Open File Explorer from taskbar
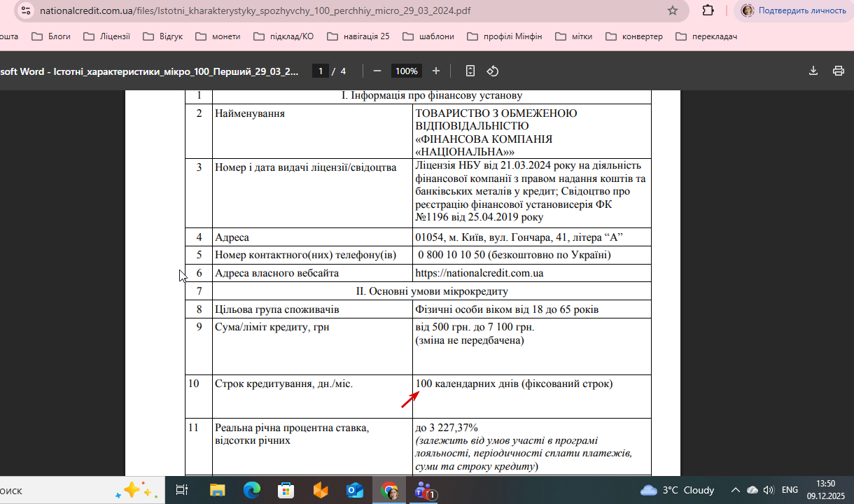Image resolution: width=854 pixels, height=504 pixels. [x=218, y=491]
